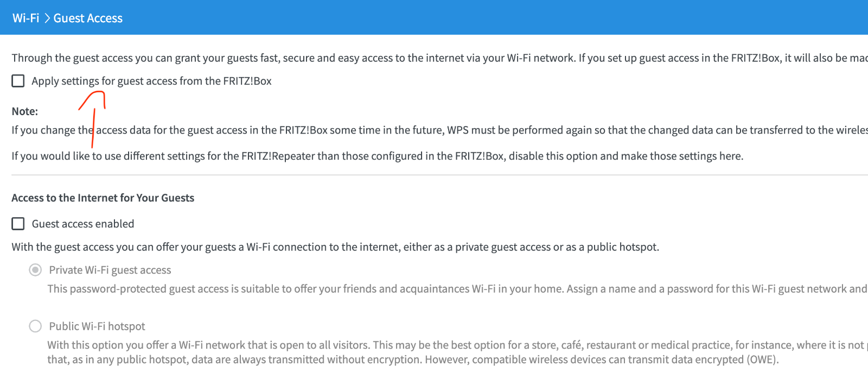Choose the Public Wi-Fi hotspot radio button
Viewport: 868px width, 391px height.
(35, 326)
